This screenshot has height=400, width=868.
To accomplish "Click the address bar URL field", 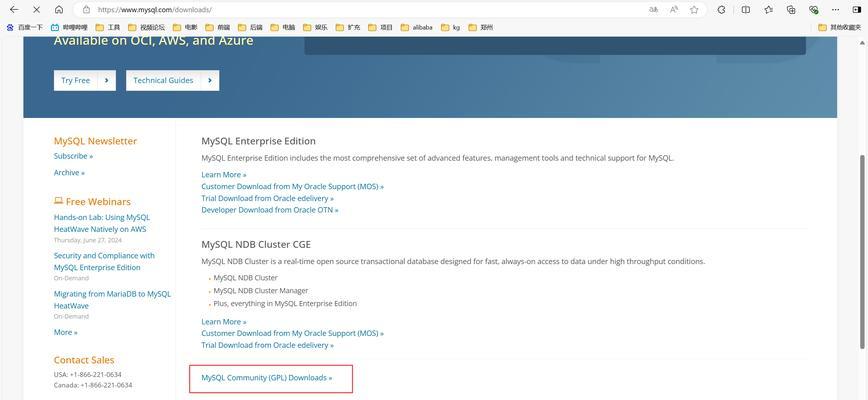I will click(365, 9).
